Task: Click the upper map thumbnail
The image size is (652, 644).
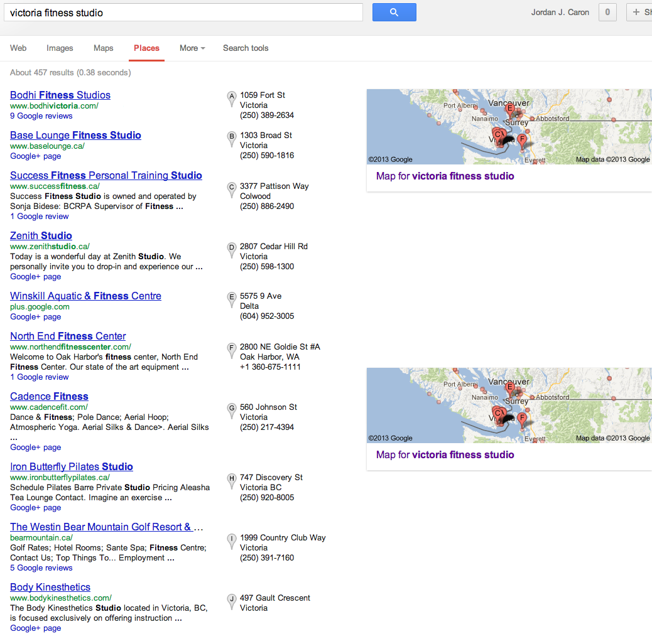Action: pos(509,127)
